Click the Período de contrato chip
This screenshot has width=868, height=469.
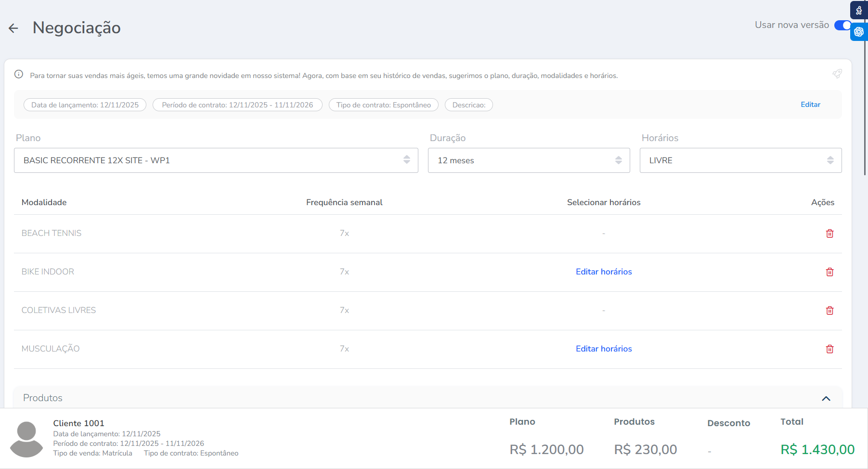[x=237, y=105]
